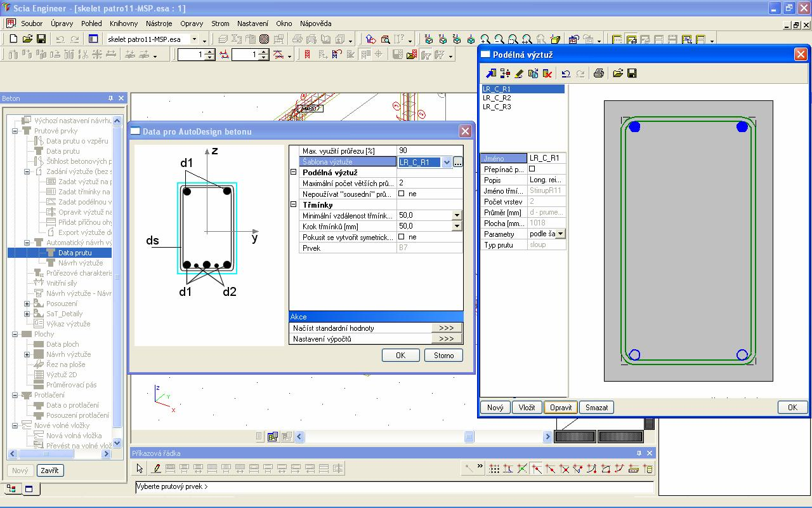
Task: Open the Šablona výztuže dropdown LR_C_R1
Action: point(447,163)
